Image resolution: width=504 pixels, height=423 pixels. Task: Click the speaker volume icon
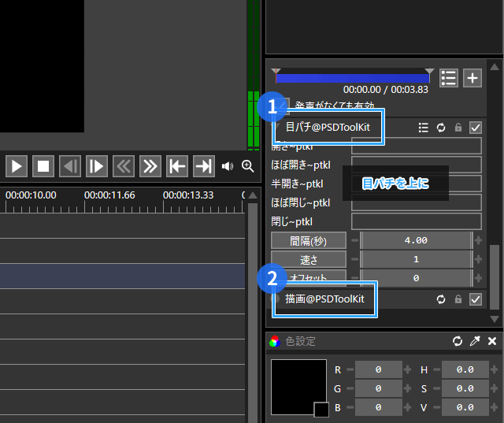point(228,166)
